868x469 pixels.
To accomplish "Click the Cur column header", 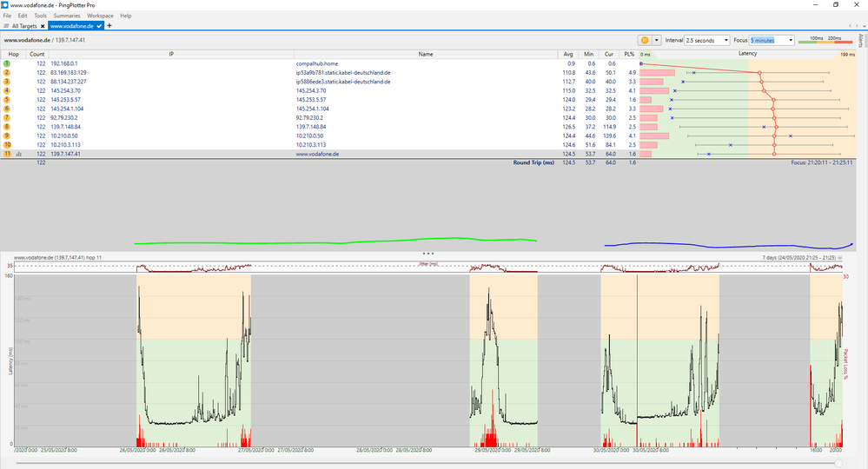I will pos(609,54).
